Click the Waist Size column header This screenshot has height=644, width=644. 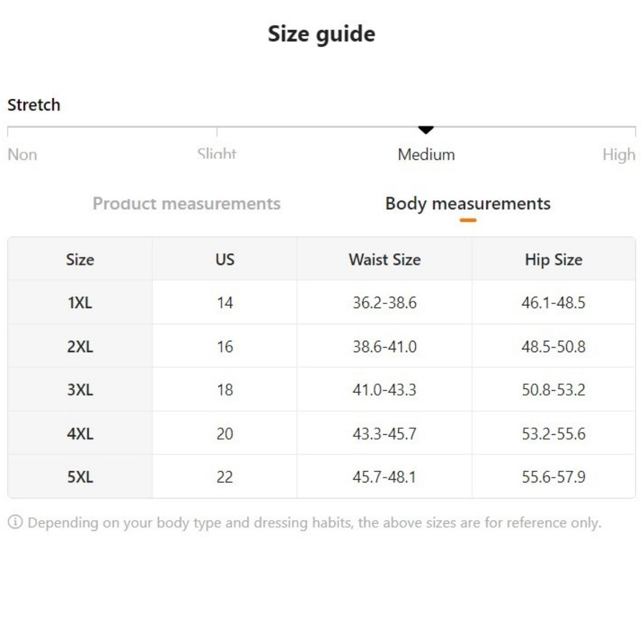(x=384, y=260)
